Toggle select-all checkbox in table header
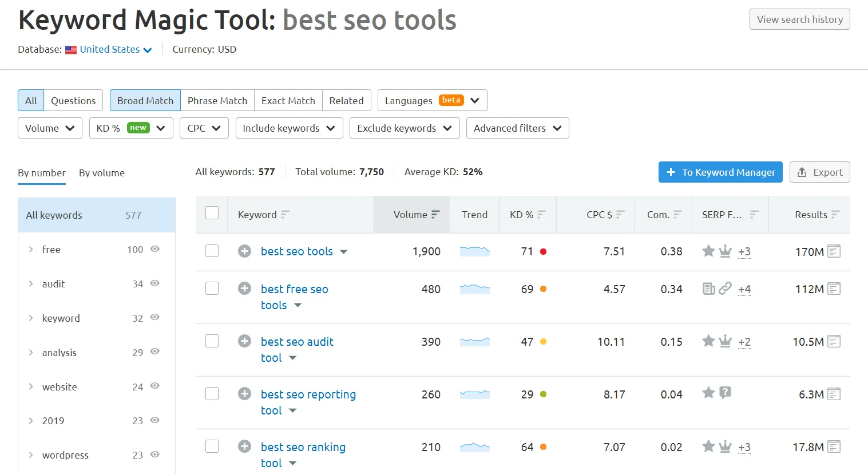The width and height of the screenshot is (868, 474). [x=212, y=213]
